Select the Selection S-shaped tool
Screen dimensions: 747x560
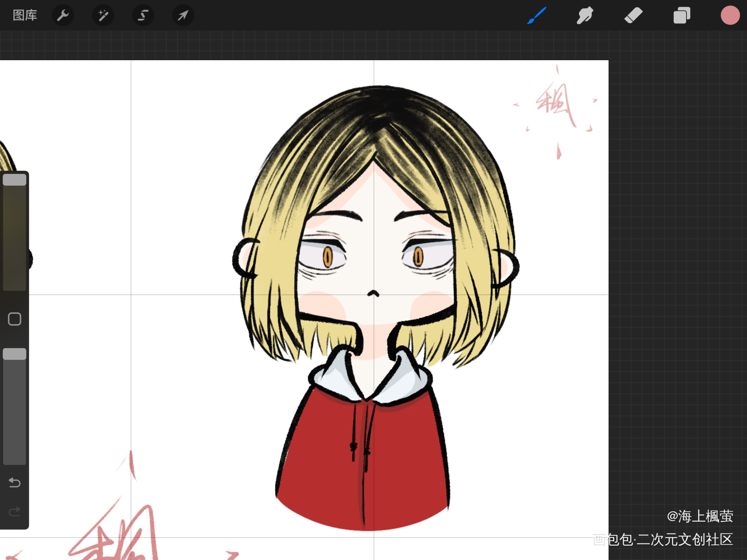click(x=143, y=15)
